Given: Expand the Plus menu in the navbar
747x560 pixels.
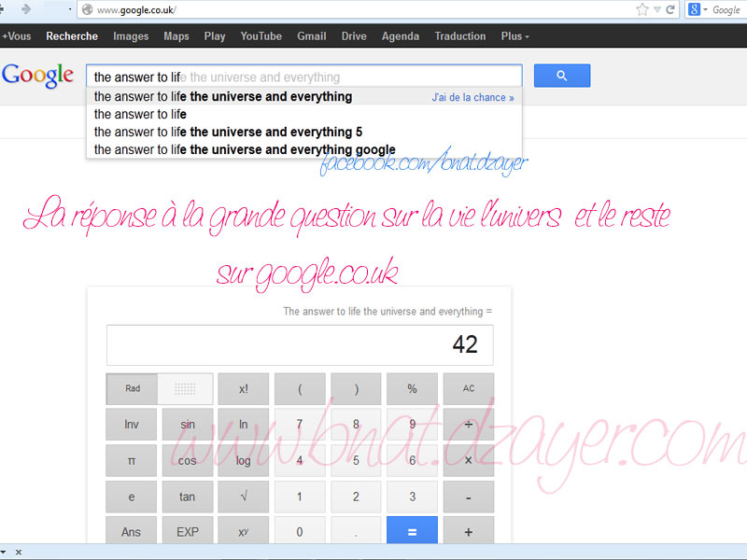Looking at the screenshot, I should pos(515,36).
